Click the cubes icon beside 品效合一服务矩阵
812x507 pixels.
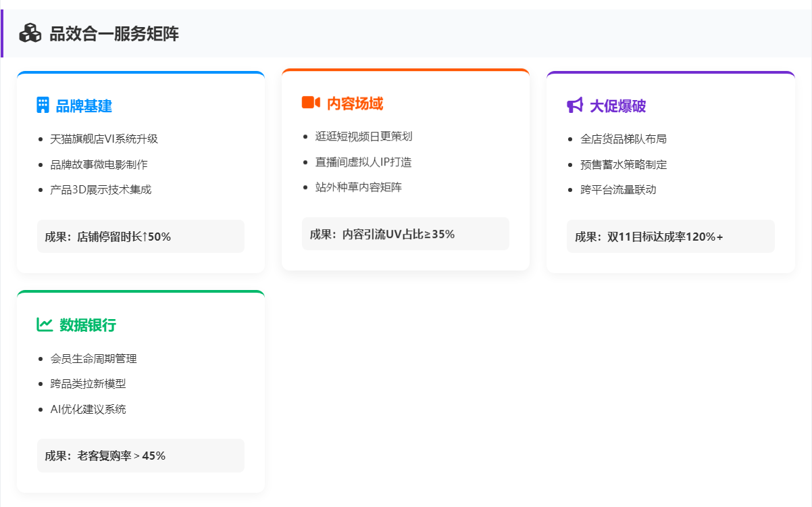[x=30, y=33]
